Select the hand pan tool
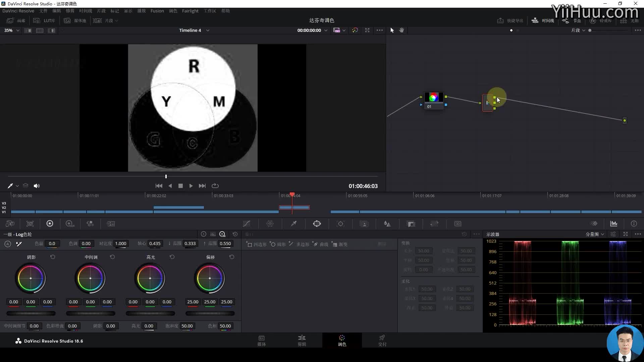The width and height of the screenshot is (644, 362). click(x=401, y=30)
